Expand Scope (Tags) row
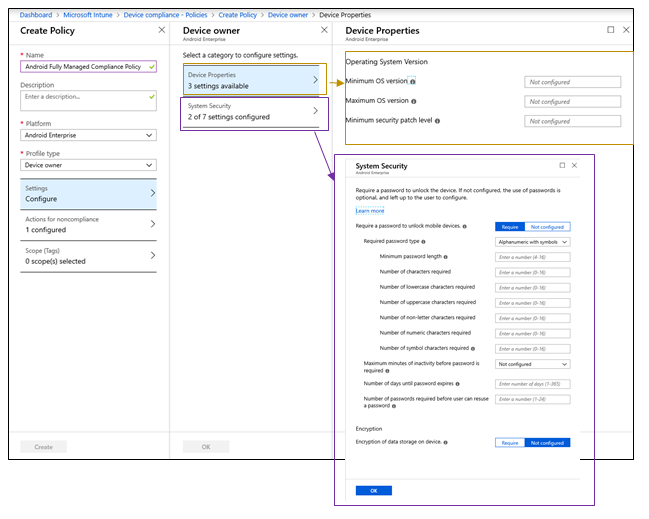 coord(88,256)
